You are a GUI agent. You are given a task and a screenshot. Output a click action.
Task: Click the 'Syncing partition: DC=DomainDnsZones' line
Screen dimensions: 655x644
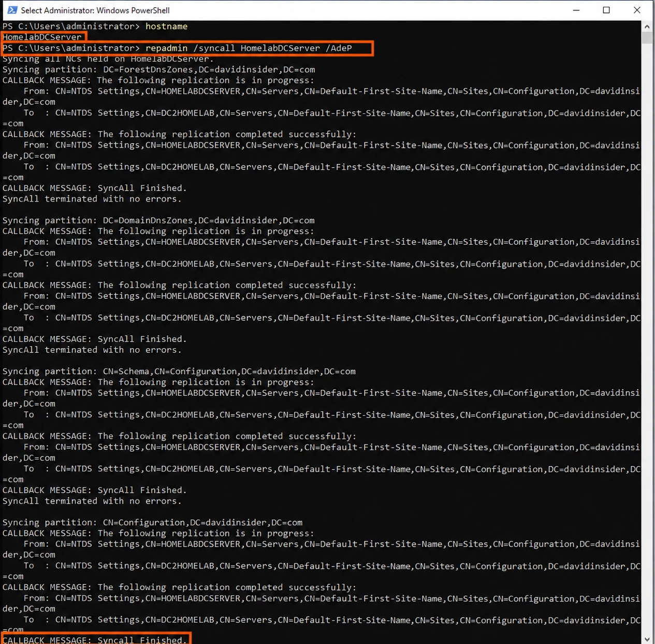(158, 220)
